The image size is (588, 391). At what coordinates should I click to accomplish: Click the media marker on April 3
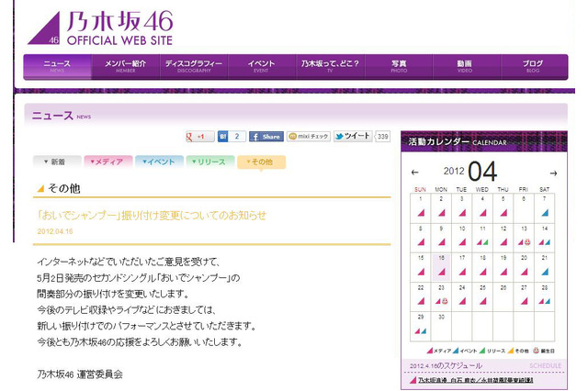tap(462, 213)
